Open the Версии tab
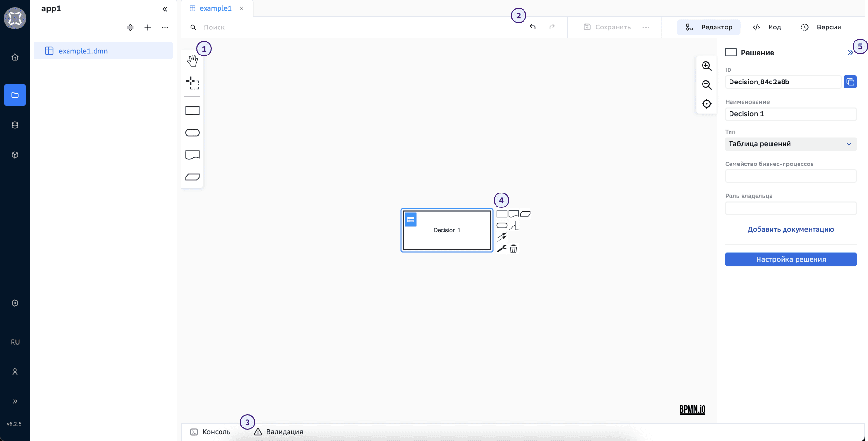This screenshot has width=868, height=441. tap(821, 27)
